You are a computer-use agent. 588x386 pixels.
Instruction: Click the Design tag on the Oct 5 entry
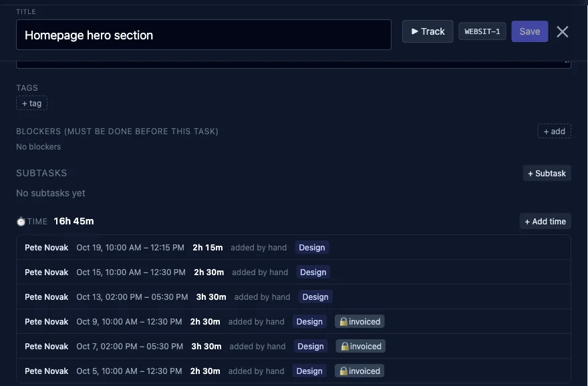(309, 371)
